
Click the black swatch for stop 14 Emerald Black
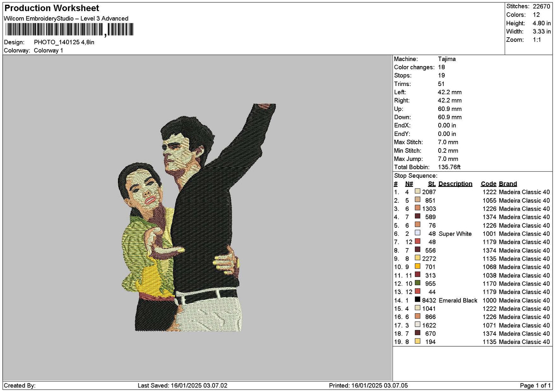417,299
